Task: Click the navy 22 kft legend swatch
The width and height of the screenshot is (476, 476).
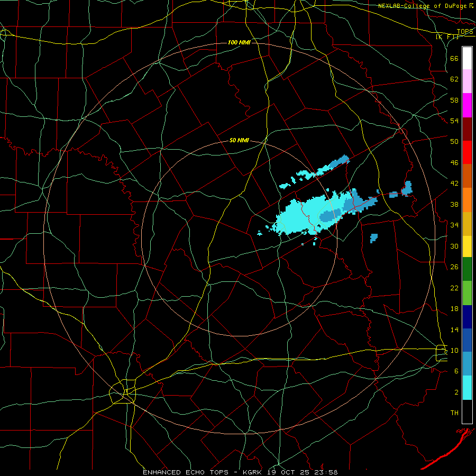Action: (x=467, y=317)
